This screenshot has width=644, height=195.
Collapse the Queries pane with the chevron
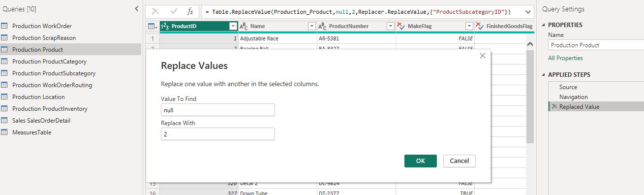coord(136,9)
